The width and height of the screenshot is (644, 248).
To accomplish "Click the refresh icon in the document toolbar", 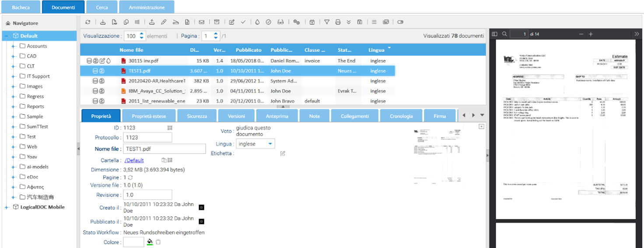I will click(88, 22).
